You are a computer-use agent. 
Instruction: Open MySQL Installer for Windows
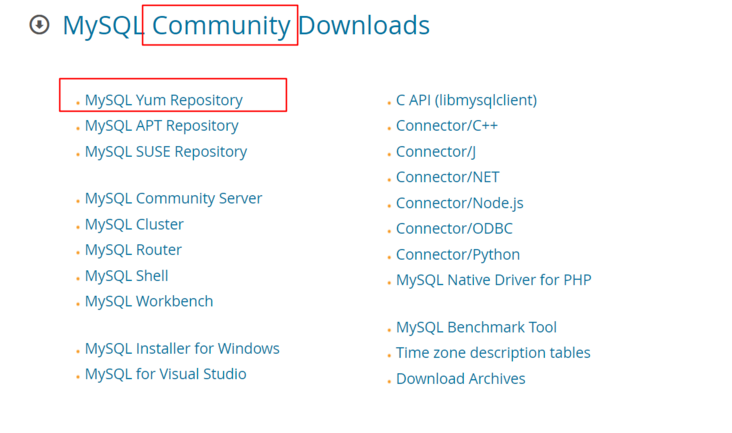(x=182, y=349)
